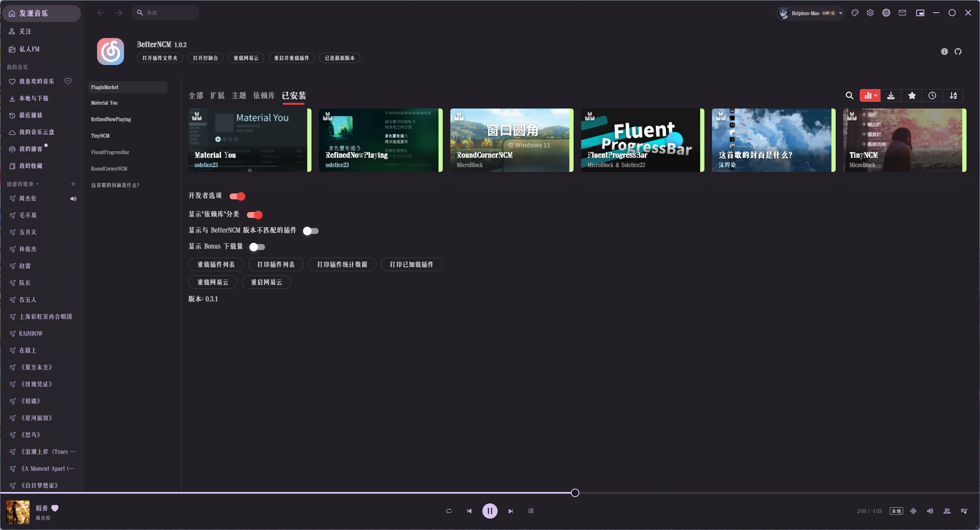
Task: Expand the Helpless-Mao account dropdown
Action: 840,13
